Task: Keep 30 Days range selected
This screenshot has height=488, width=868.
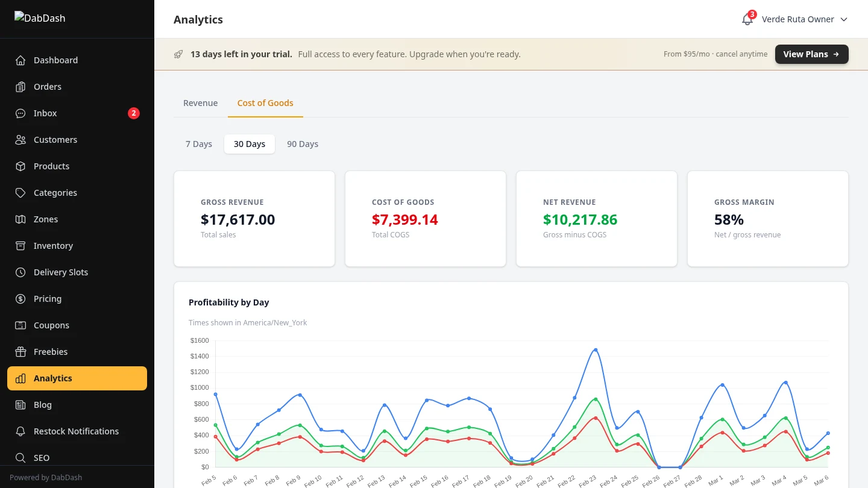Action: click(250, 143)
